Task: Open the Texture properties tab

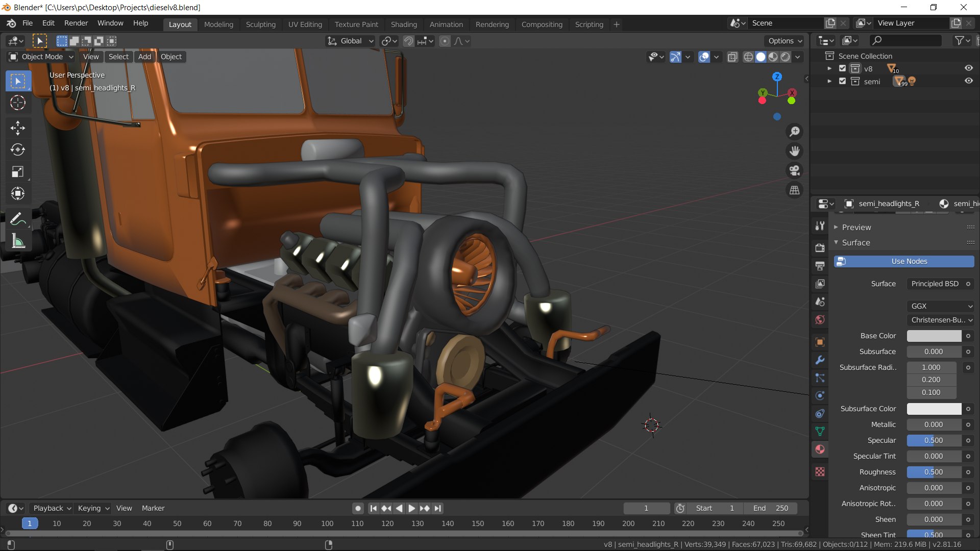Action: (820, 472)
